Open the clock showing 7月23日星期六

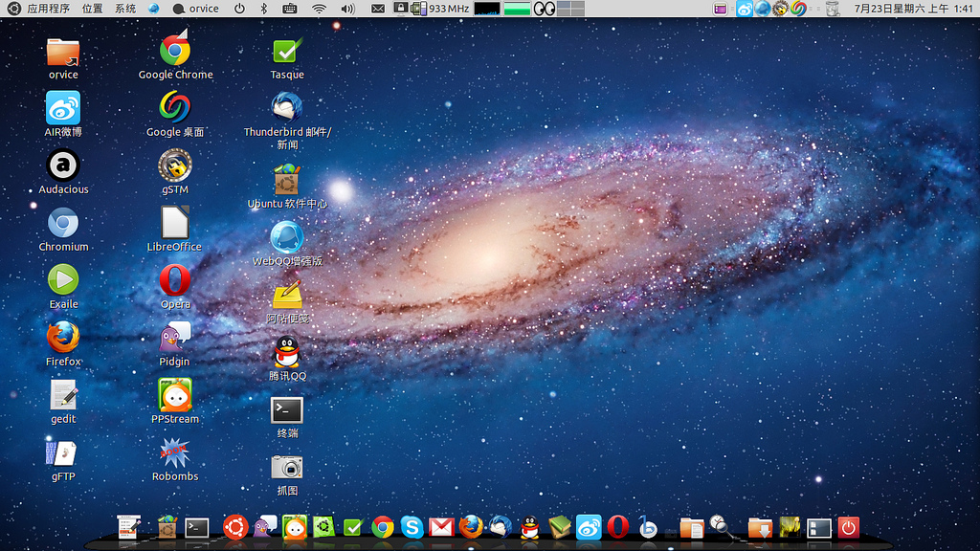(913, 8)
